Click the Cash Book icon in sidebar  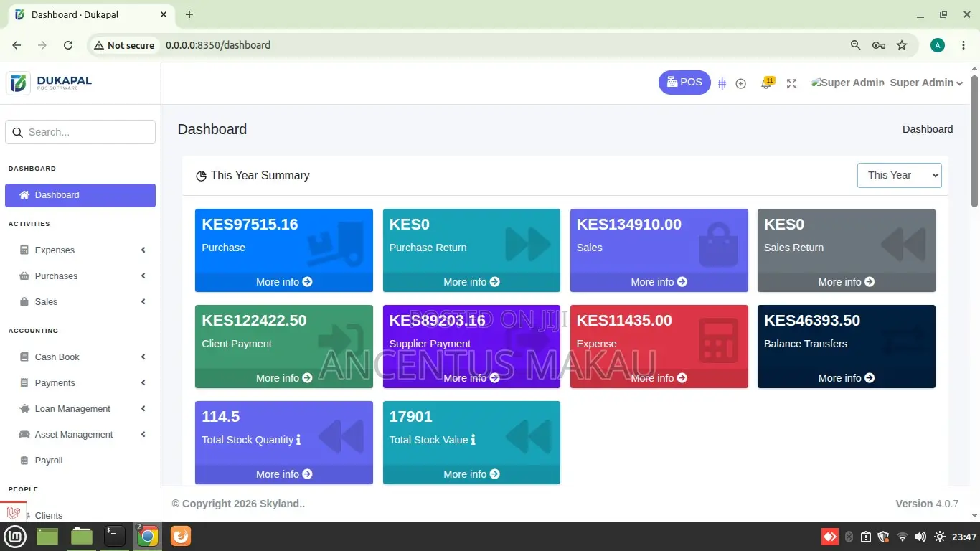[24, 357]
